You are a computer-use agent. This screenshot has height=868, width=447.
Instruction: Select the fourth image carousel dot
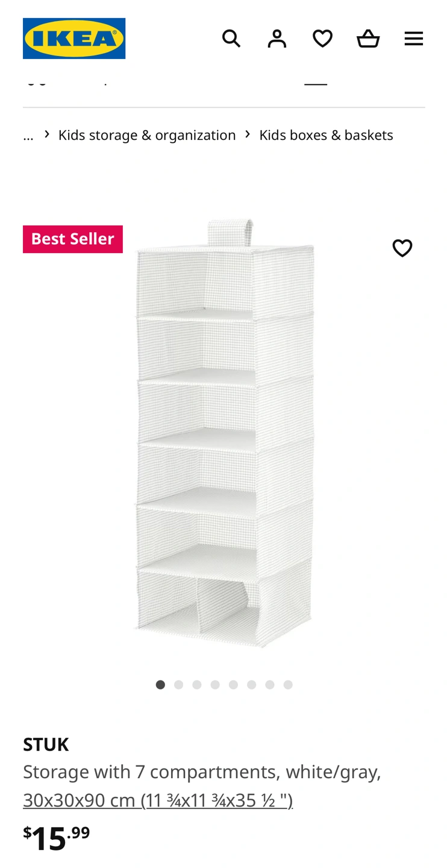215,685
